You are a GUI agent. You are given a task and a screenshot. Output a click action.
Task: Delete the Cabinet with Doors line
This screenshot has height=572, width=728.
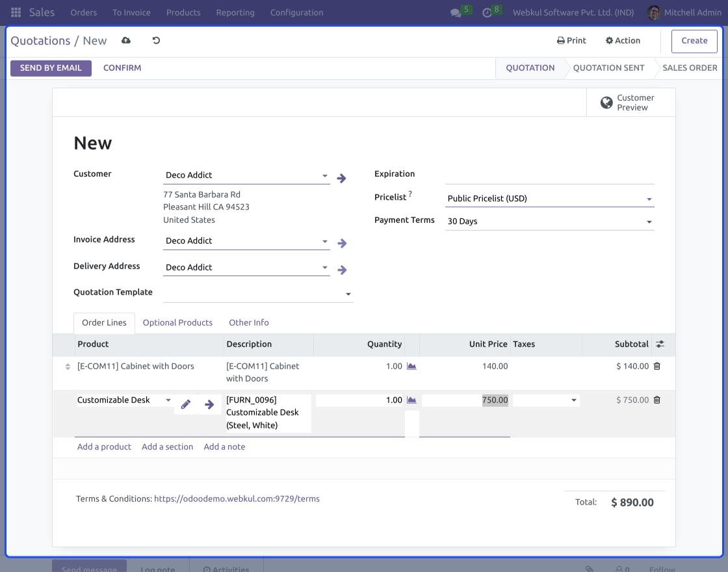pyautogui.click(x=657, y=366)
